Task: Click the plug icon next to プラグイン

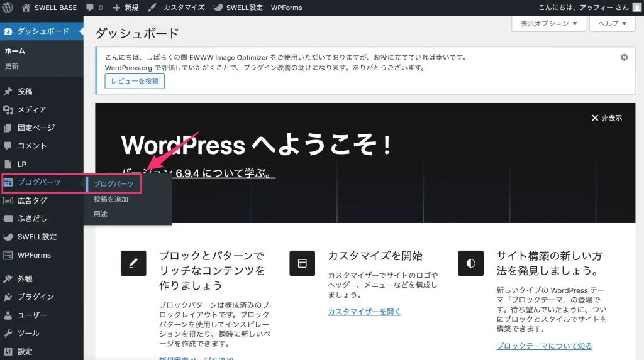Action: (8, 297)
